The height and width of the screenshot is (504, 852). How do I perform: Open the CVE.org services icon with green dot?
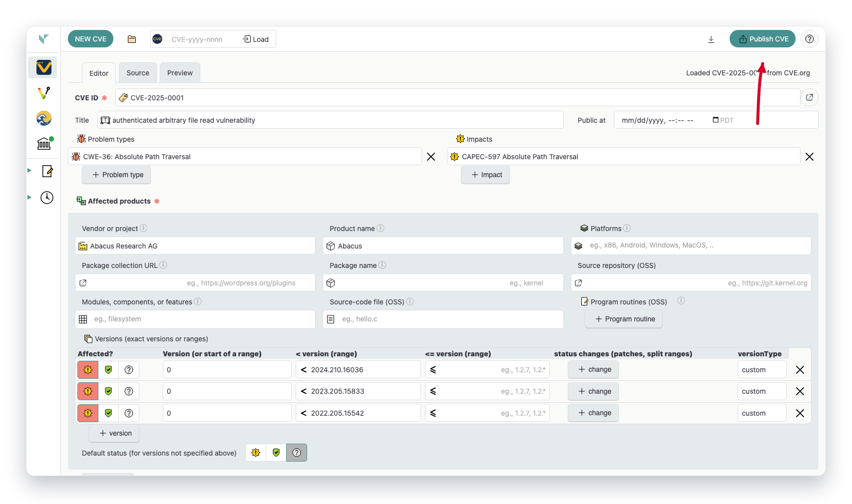(43, 144)
